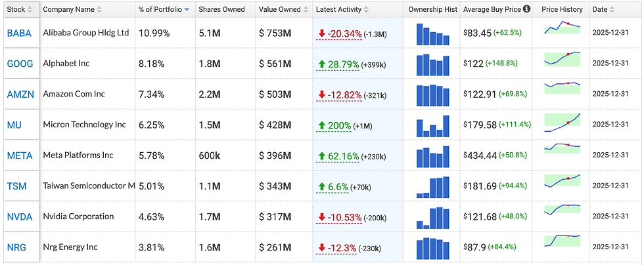Viewport: 644px width, 265px height.
Task: Click NRG price history sparkline
Action: click(x=563, y=241)
